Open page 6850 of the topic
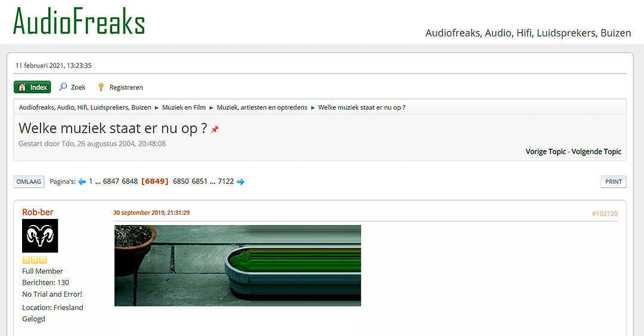This screenshot has height=336, width=644. coord(181,181)
